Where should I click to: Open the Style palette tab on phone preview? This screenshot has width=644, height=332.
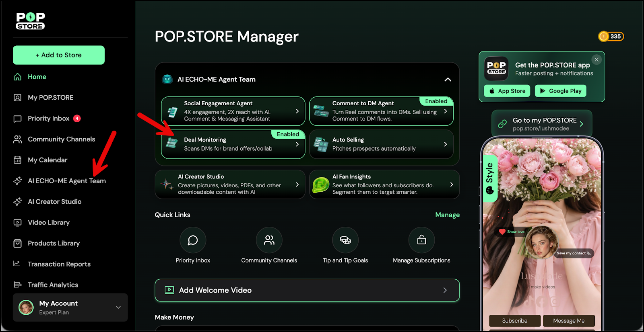[490, 178]
